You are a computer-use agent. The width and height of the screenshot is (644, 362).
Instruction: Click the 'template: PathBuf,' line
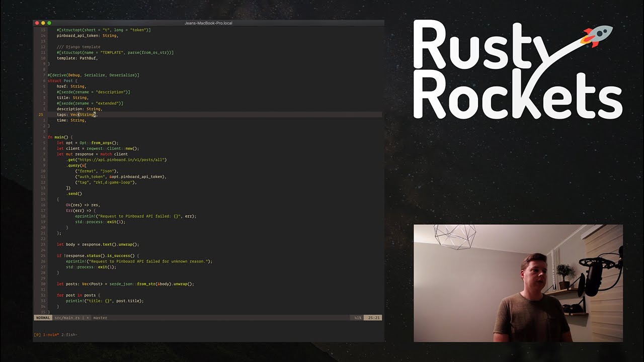pos(77,58)
